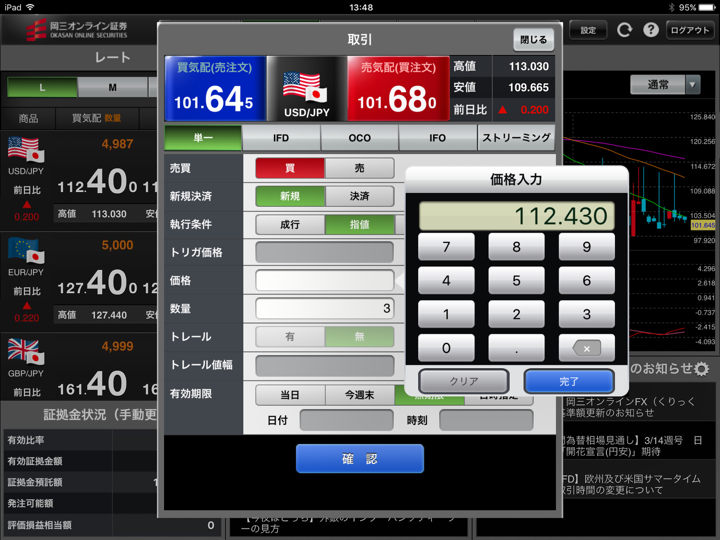Enable trailing by selecting 有
Viewport: 720px width, 540px height.
[x=290, y=337]
